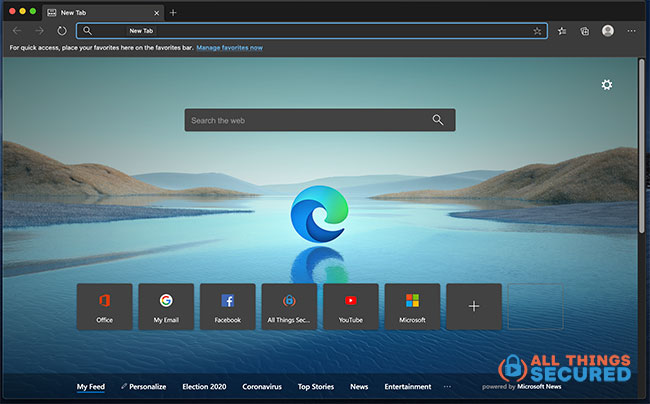The image size is (650, 404).
Task: Open the All Things Sec... tile
Action: [289, 307]
